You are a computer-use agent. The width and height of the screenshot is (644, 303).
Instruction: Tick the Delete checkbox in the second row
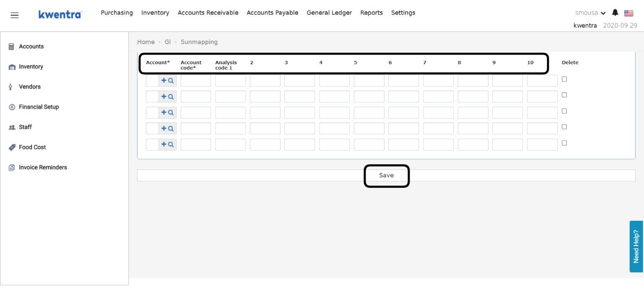564,95
